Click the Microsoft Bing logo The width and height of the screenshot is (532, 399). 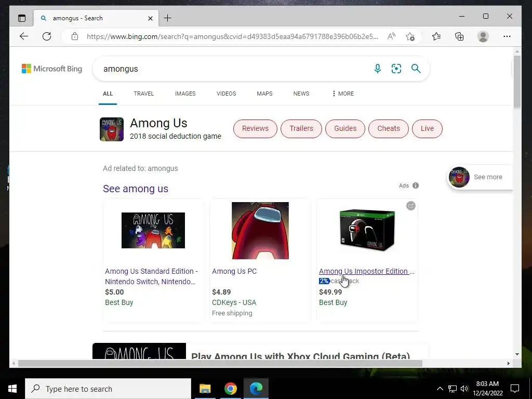(52, 69)
